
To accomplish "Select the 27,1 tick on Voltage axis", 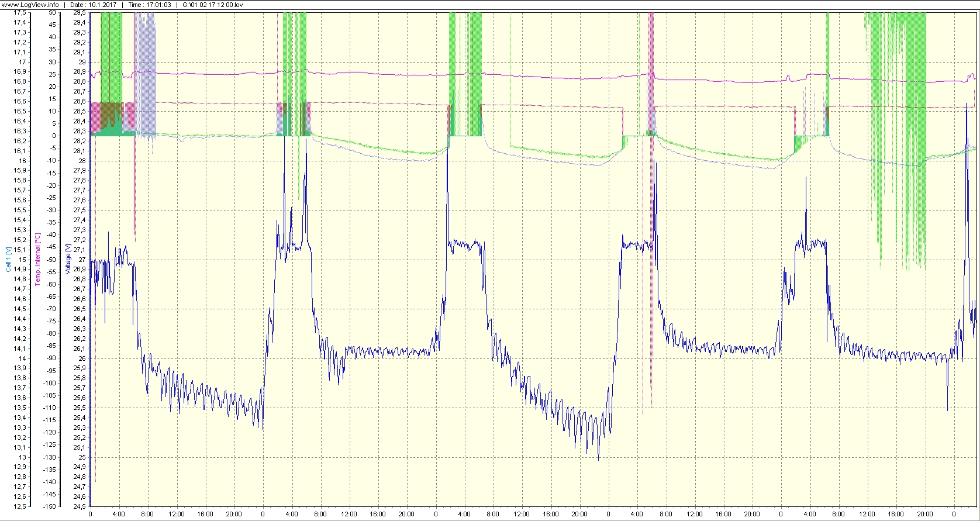I will point(80,250).
